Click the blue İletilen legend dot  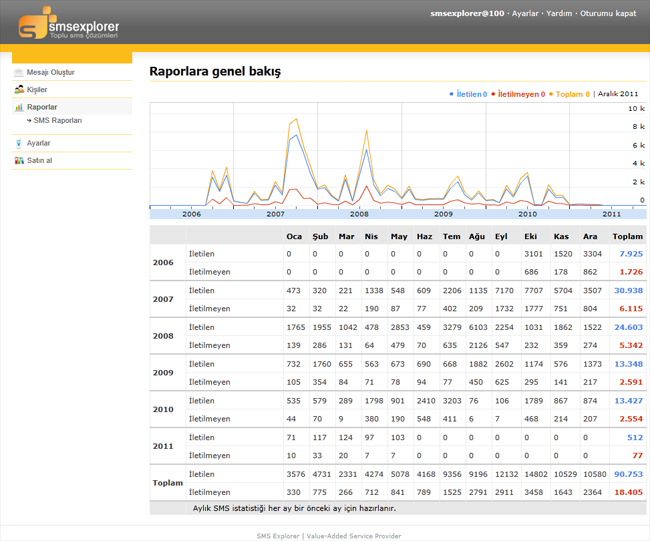[x=452, y=94]
